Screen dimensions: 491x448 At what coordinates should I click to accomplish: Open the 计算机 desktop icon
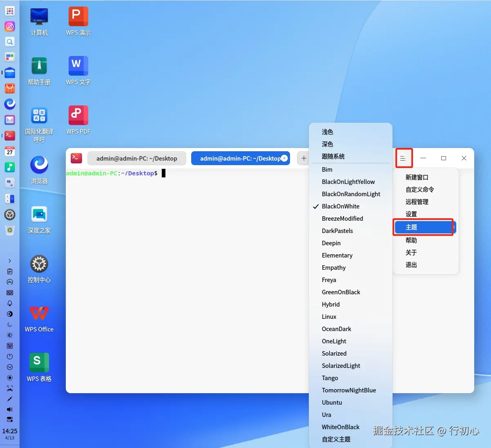(x=39, y=22)
